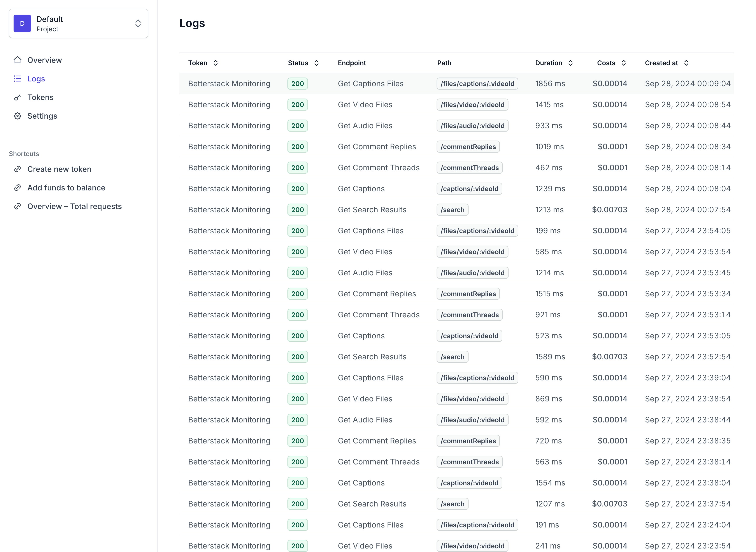Open Add funds to balance shortcut
The height and width of the screenshot is (552, 756).
66,188
